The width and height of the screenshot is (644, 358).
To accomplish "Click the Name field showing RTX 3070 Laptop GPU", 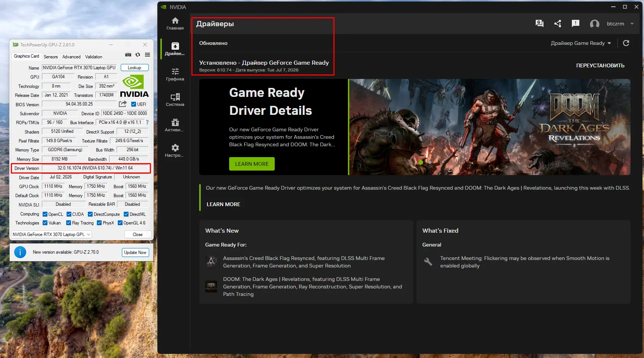I will tap(79, 68).
